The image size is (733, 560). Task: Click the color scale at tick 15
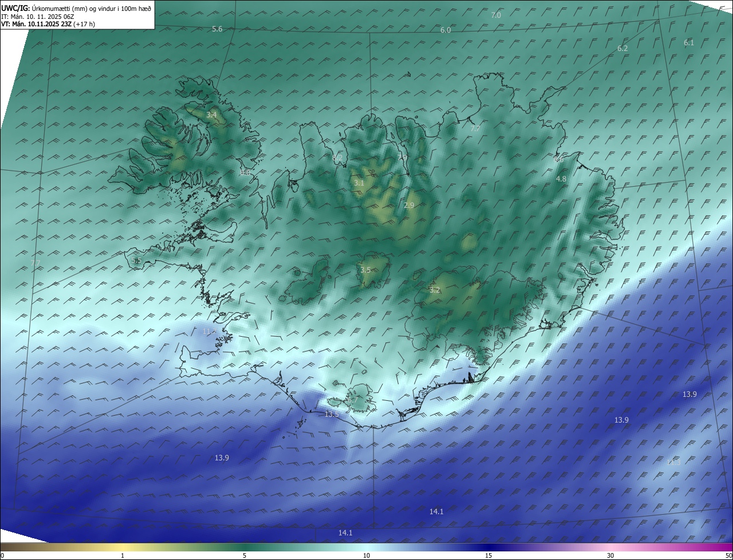(488, 555)
